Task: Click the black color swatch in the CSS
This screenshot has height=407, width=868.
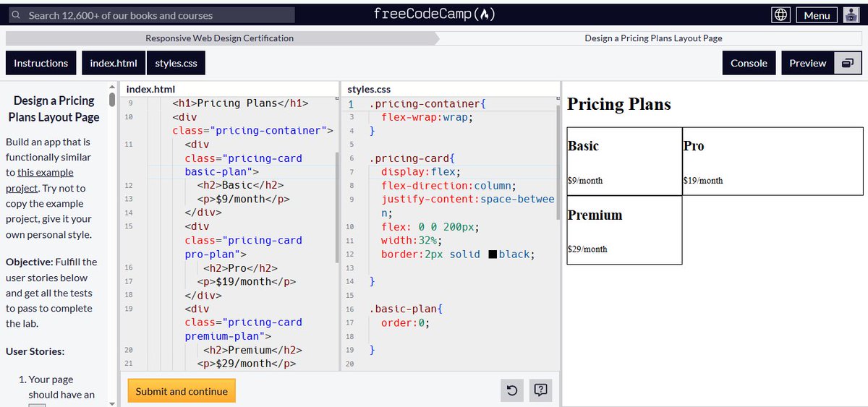Action: (493, 254)
